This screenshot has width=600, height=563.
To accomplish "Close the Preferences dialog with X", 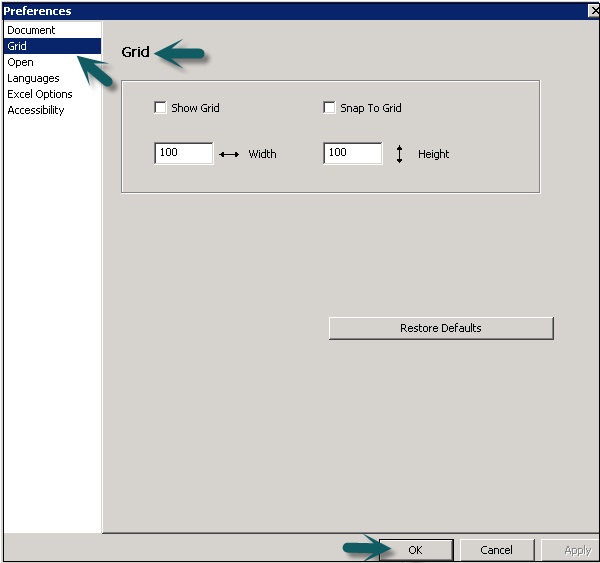I will (592, 11).
